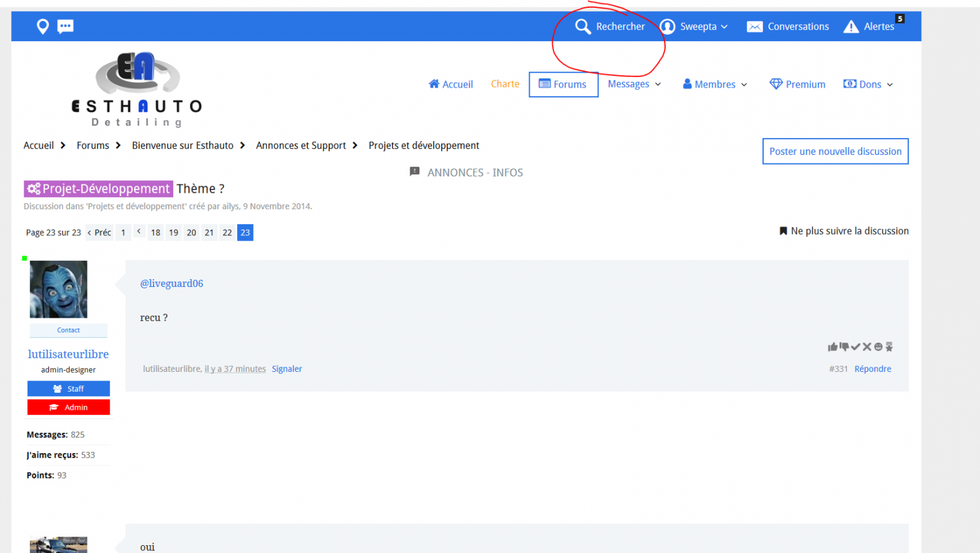
Task: Toggle Ne plus suivre la discussion
Action: point(843,231)
